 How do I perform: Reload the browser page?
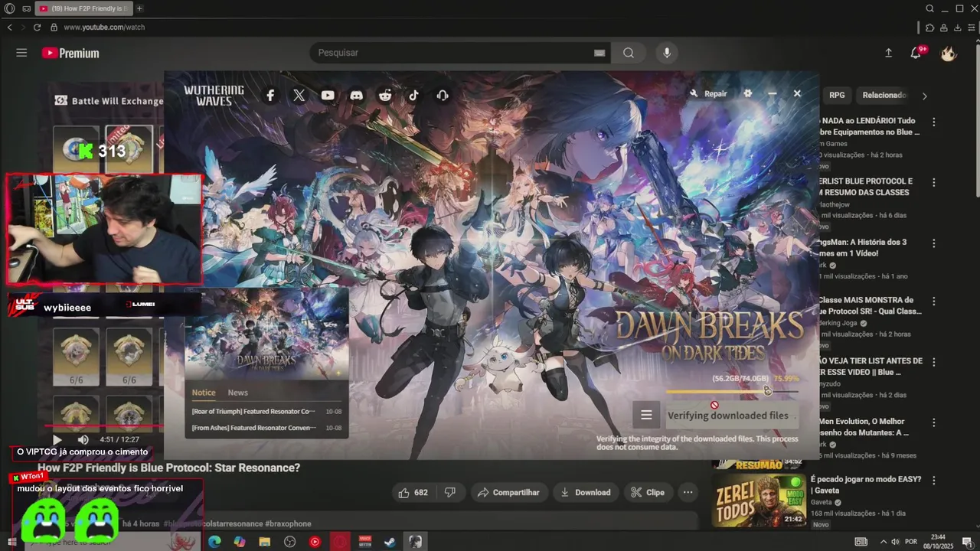tap(37, 27)
